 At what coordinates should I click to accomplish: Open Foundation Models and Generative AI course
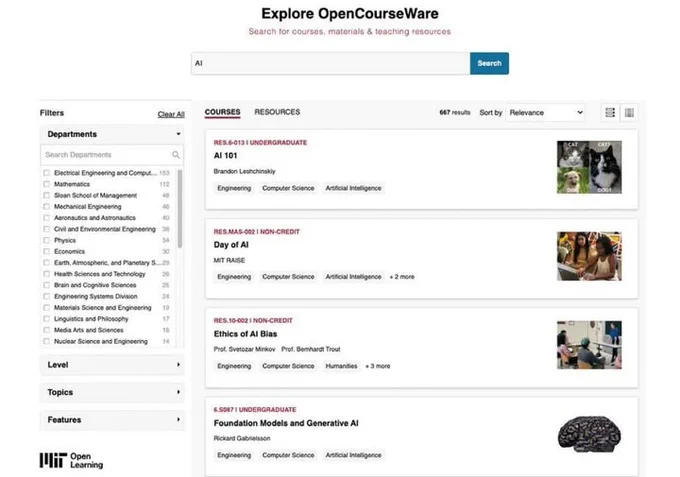click(286, 423)
